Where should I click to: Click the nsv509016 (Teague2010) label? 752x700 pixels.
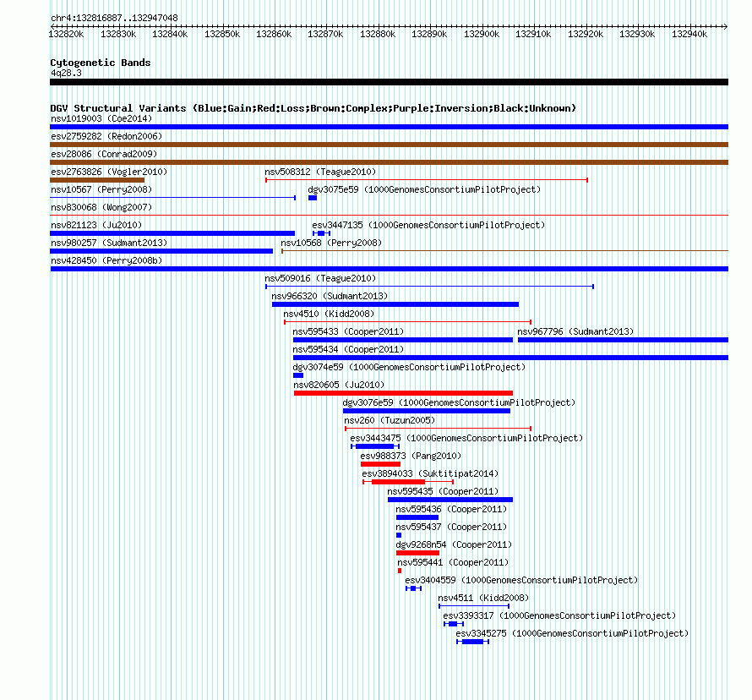320,278
